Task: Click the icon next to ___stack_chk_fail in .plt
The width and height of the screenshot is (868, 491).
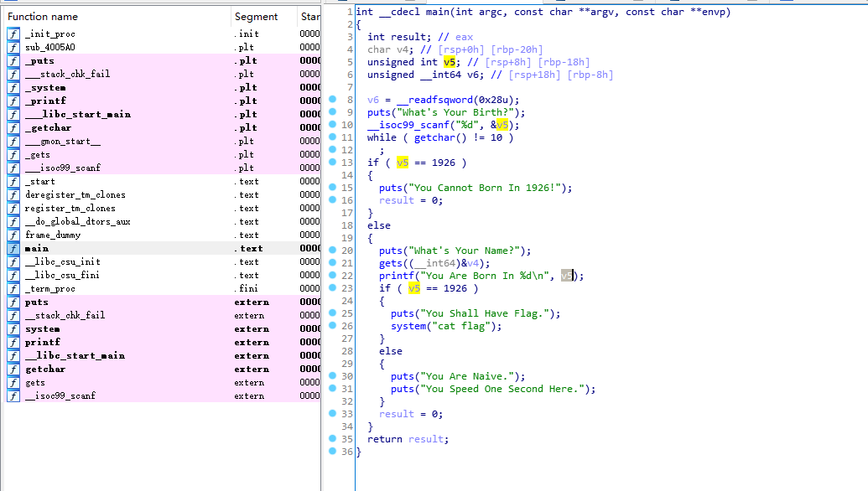Action: click(x=13, y=75)
